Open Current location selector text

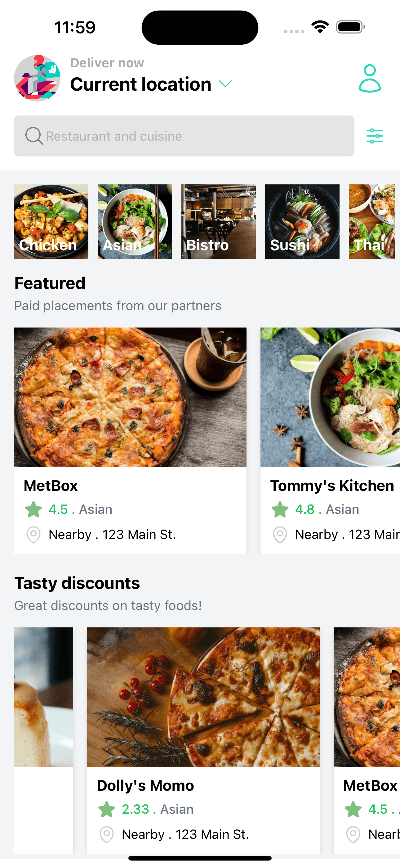pos(141,84)
